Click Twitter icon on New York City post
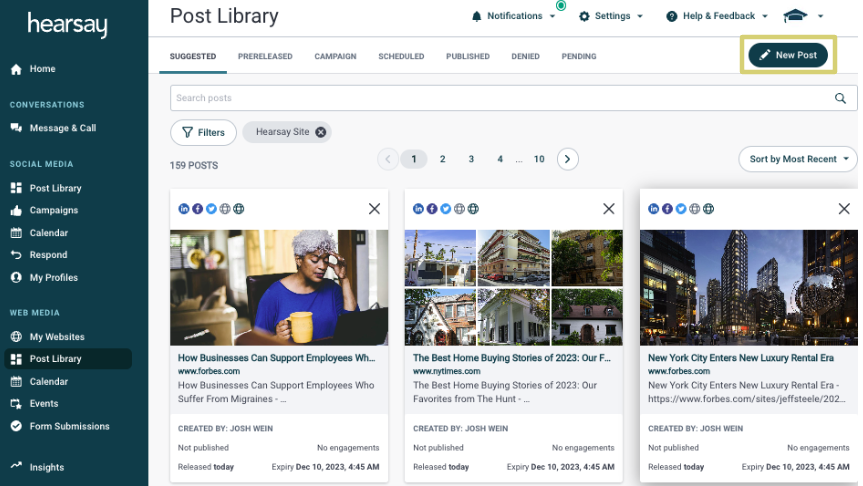Viewport: 863px width, 486px height. tap(681, 209)
